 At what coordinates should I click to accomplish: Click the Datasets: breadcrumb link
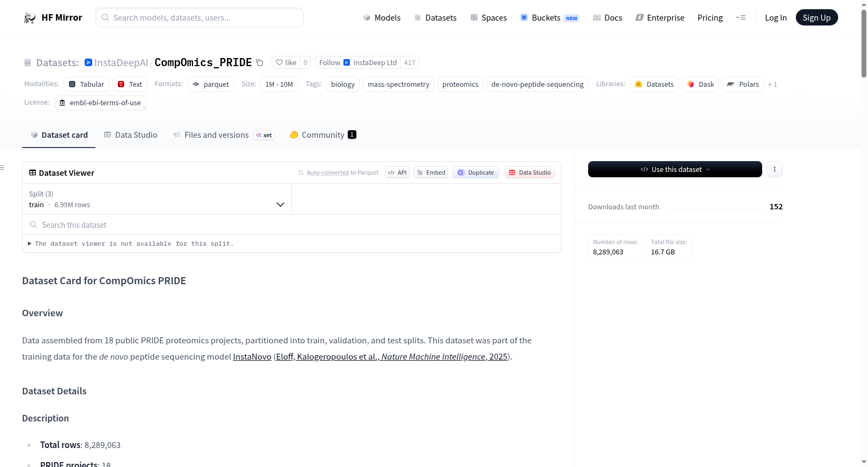[58, 62]
